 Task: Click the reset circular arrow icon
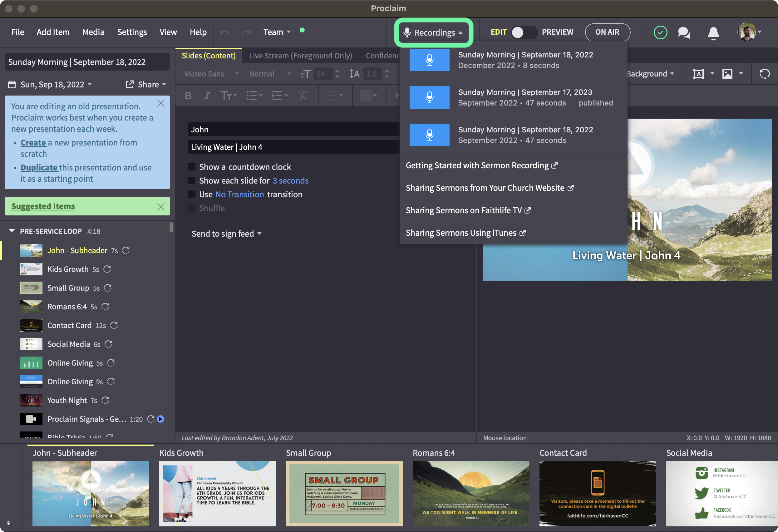point(764,74)
